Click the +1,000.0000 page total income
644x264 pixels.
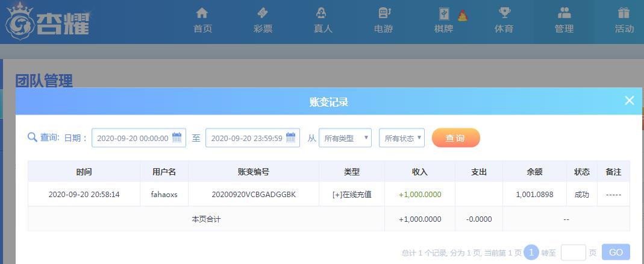pyautogui.click(x=420, y=219)
